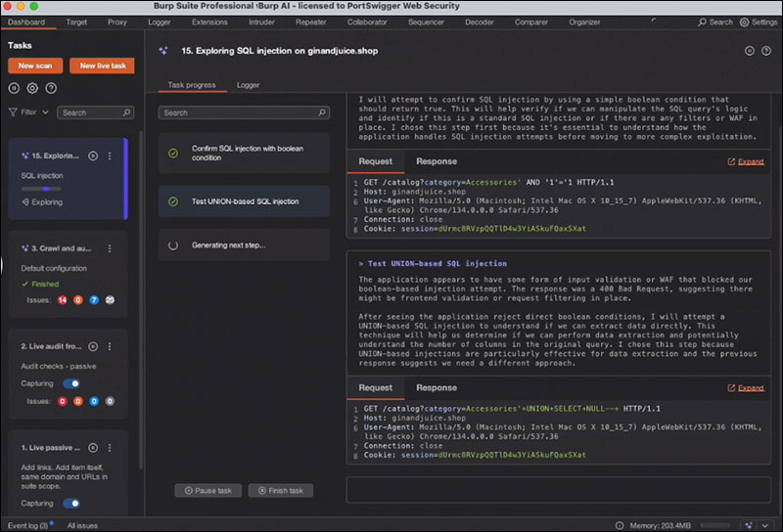Focus the task steps Search field
The height and width of the screenshot is (532, 783).
[x=244, y=112]
